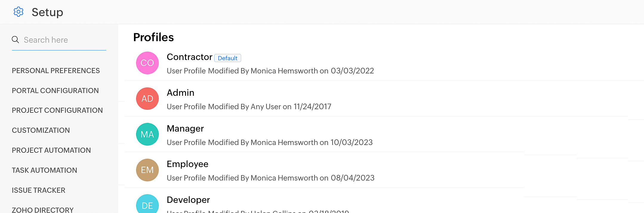The image size is (644, 213).
Task: Open Personal Preferences section
Action: (x=56, y=71)
